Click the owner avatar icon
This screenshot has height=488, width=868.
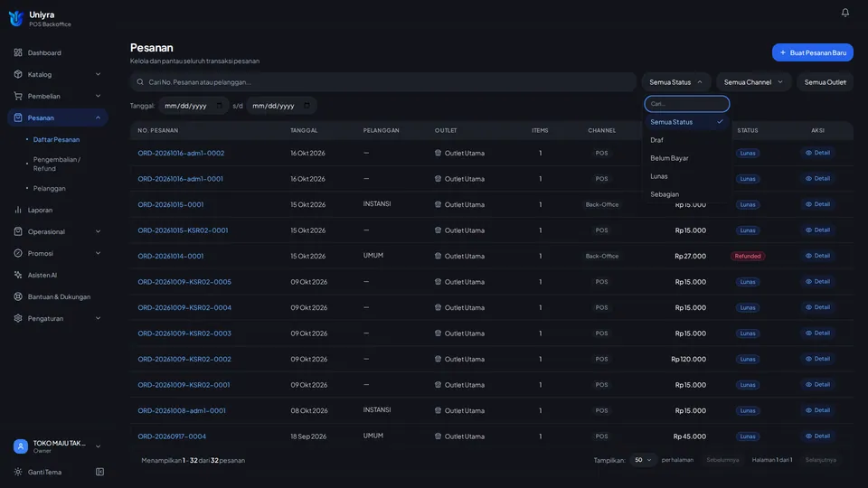[21, 446]
